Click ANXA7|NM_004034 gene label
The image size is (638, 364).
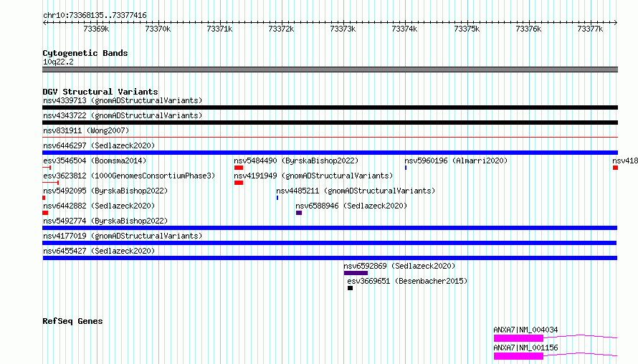click(x=525, y=330)
